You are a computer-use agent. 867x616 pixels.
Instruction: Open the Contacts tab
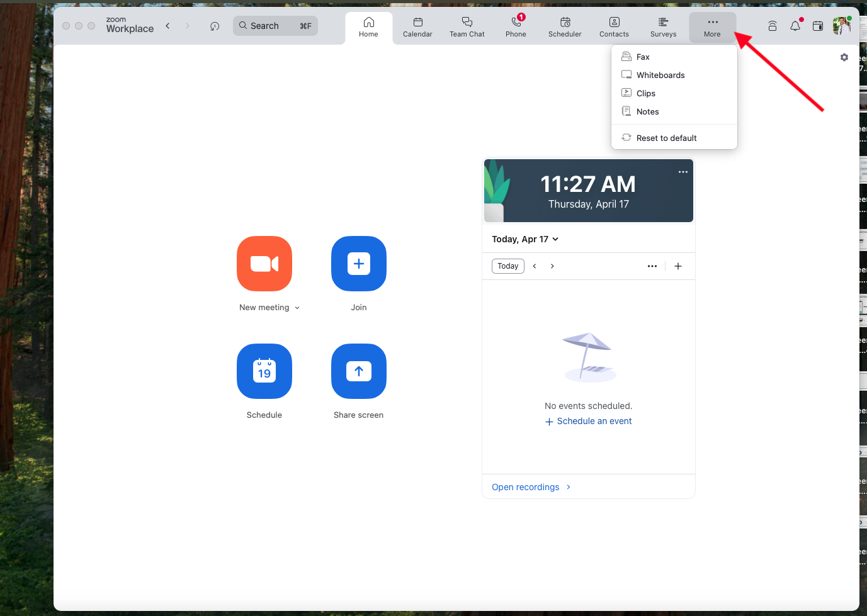614,28
